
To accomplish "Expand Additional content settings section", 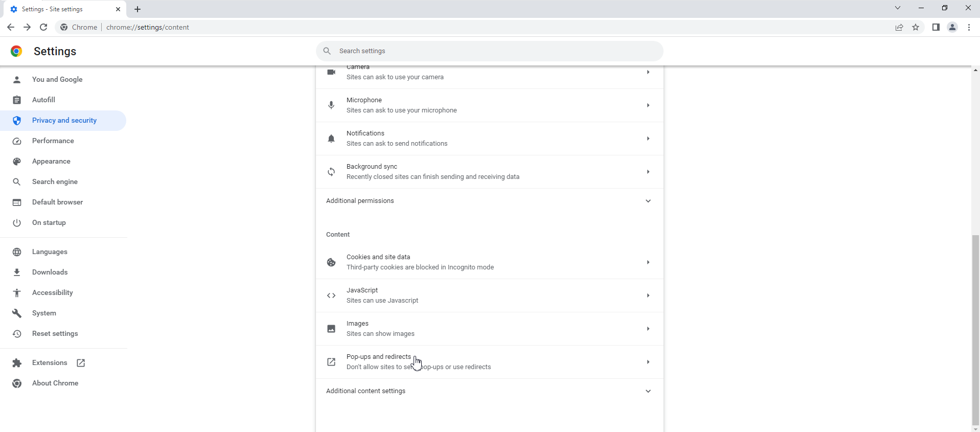I will 648,391.
